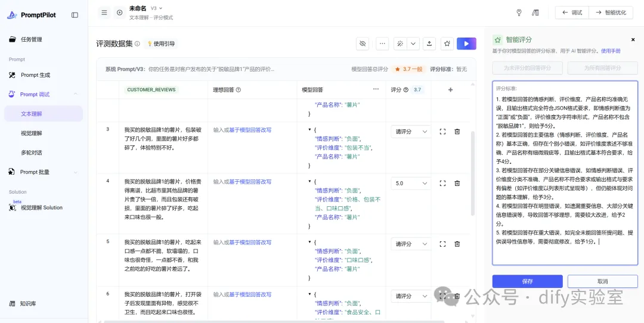Collapse the left sidebar panel icon
Image resolution: width=644 pixels, height=323 pixels.
(75, 15)
